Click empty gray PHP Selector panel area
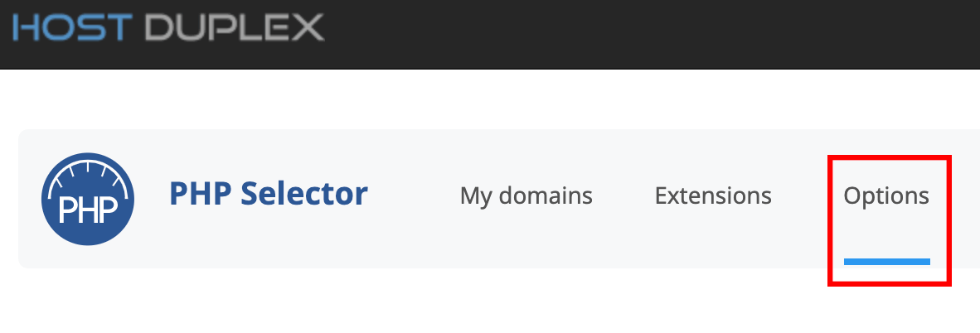Screen dimensions: 980x333 (413, 244)
